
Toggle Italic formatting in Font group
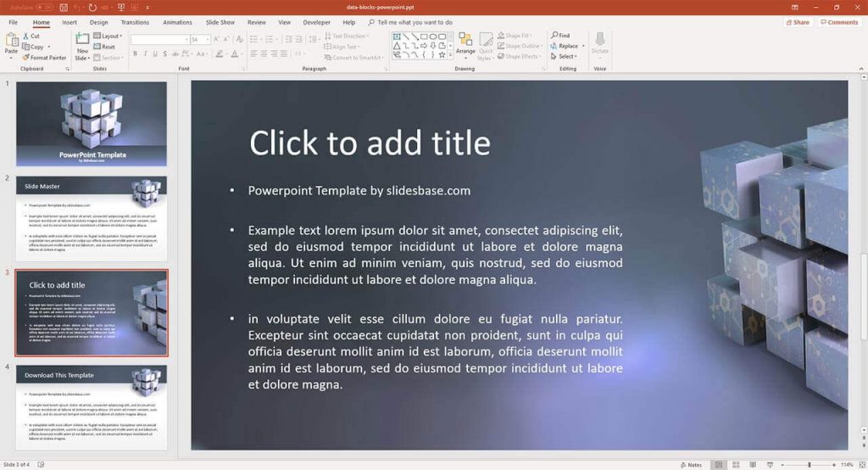click(146, 53)
